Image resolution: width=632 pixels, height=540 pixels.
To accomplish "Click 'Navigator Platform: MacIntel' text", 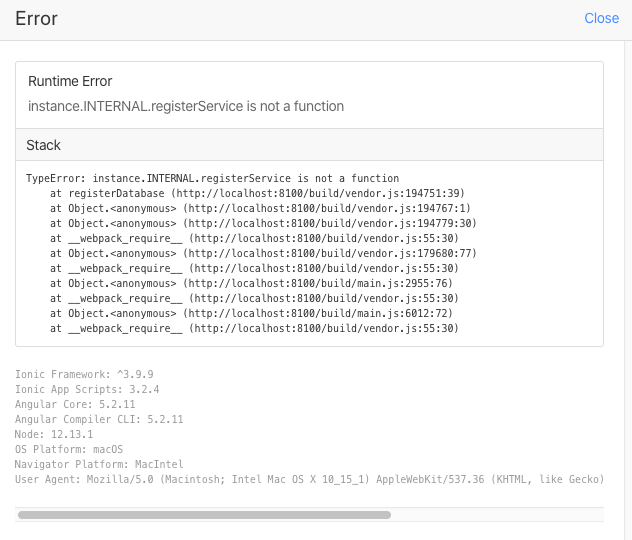I will point(99,464).
